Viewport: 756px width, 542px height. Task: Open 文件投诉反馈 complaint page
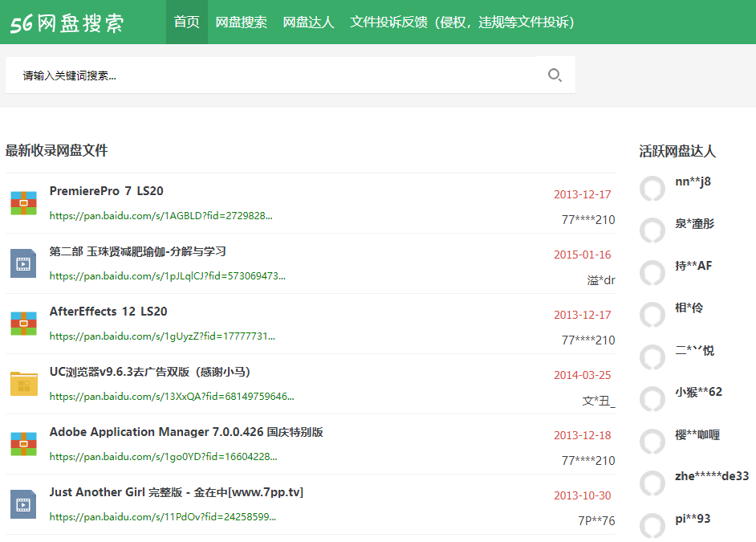(x=462, y=22)
